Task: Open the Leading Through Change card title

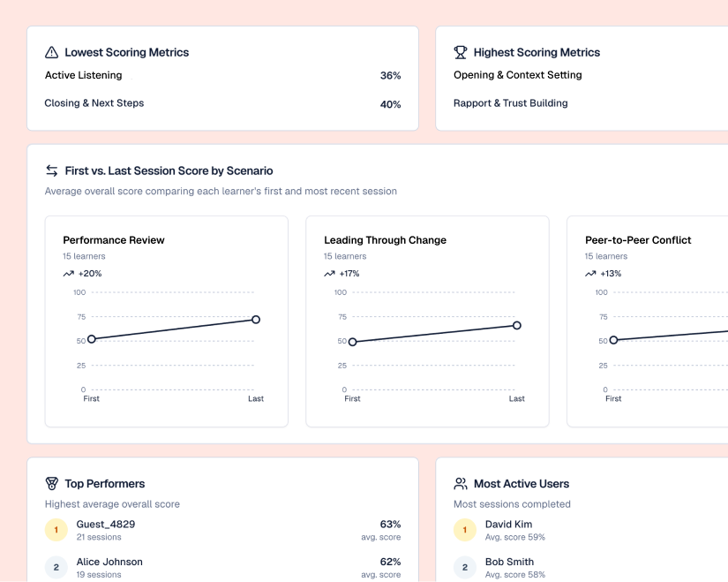Action: (386, 240)
